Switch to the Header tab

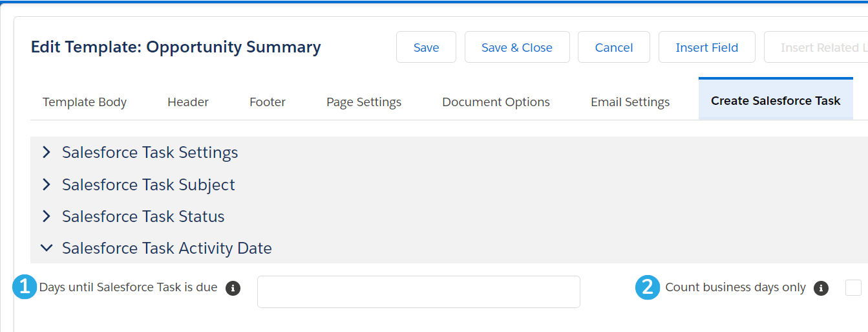click(x=188, y=102)
